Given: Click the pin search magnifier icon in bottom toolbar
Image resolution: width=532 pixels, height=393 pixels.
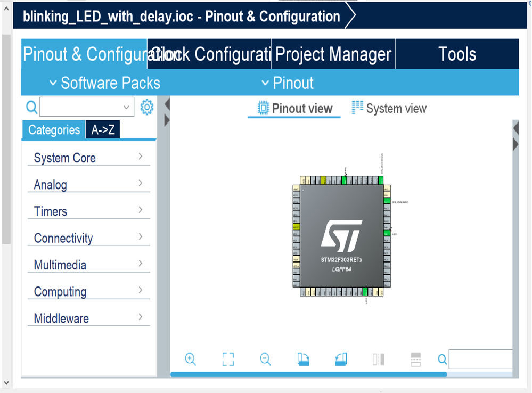Looking at the screenshot, I should point(442,359).
